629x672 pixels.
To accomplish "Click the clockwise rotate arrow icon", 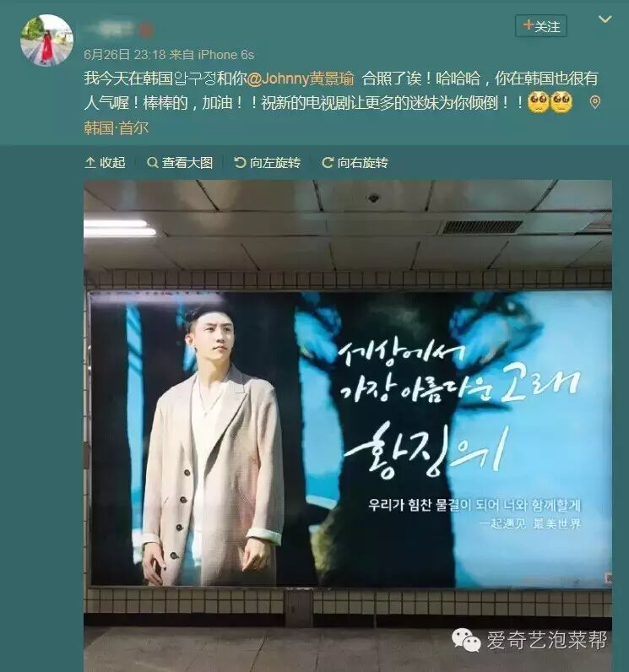I will tap(328, 162).
